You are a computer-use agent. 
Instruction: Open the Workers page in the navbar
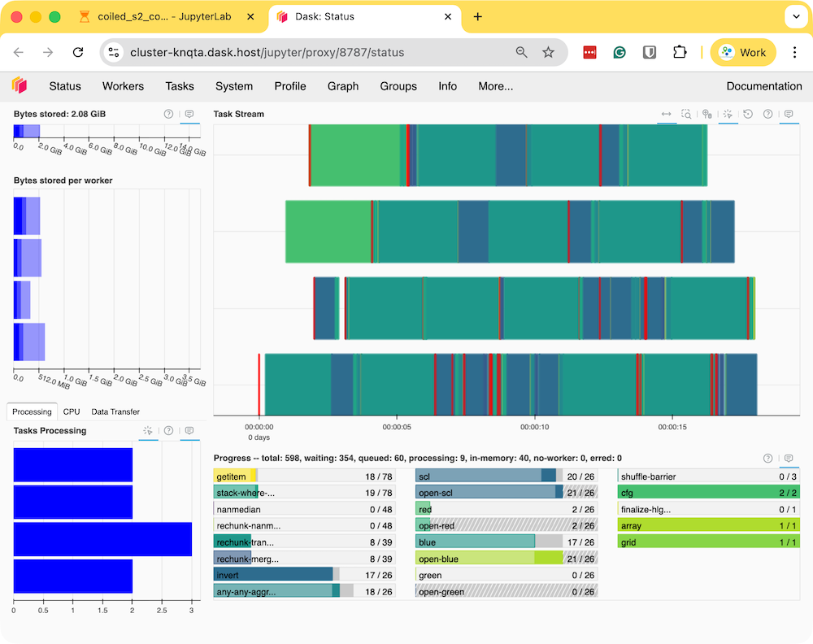pos(123,86)
